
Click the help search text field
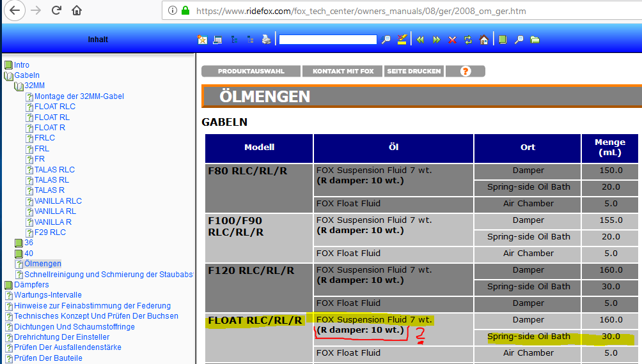click(328, 40)
